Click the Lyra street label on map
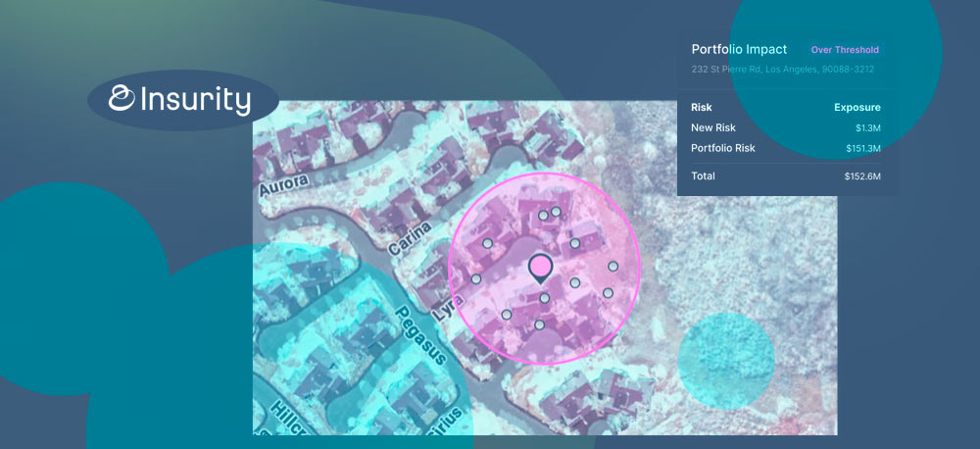The width and height of the screenshot is (980, 449). pyautogui.click(x=447, y=308)
